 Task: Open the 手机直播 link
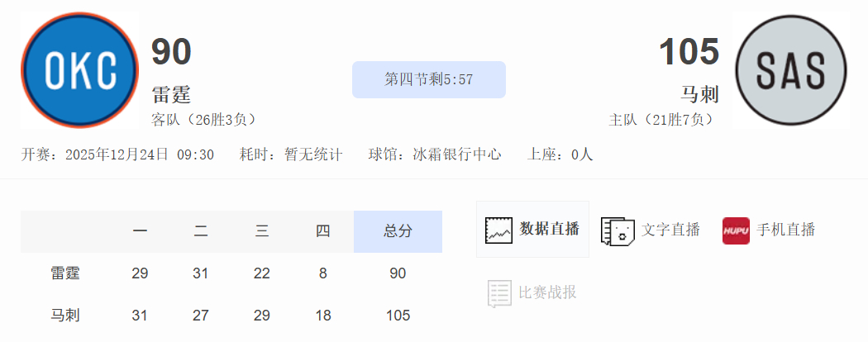(x=785, y=229)
